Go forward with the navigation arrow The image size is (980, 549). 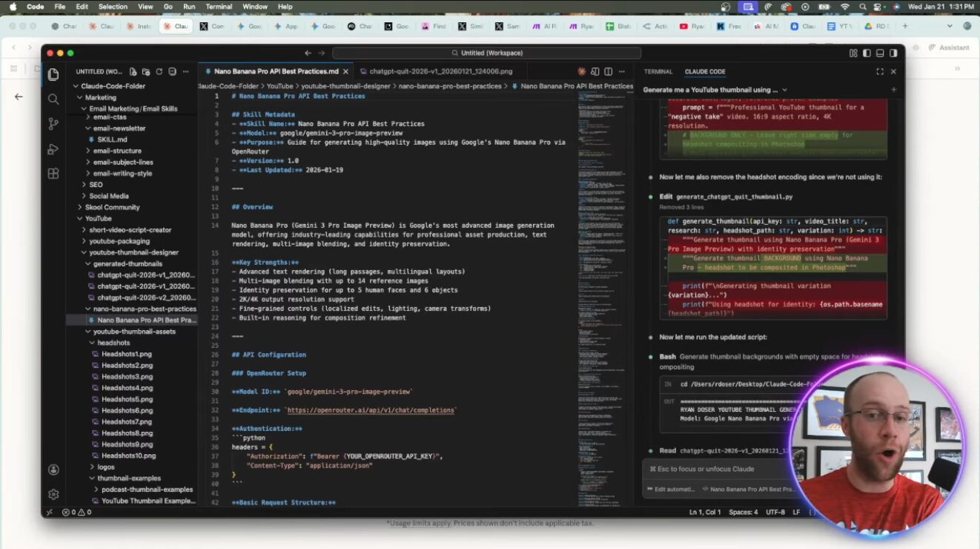pos(321,53)
